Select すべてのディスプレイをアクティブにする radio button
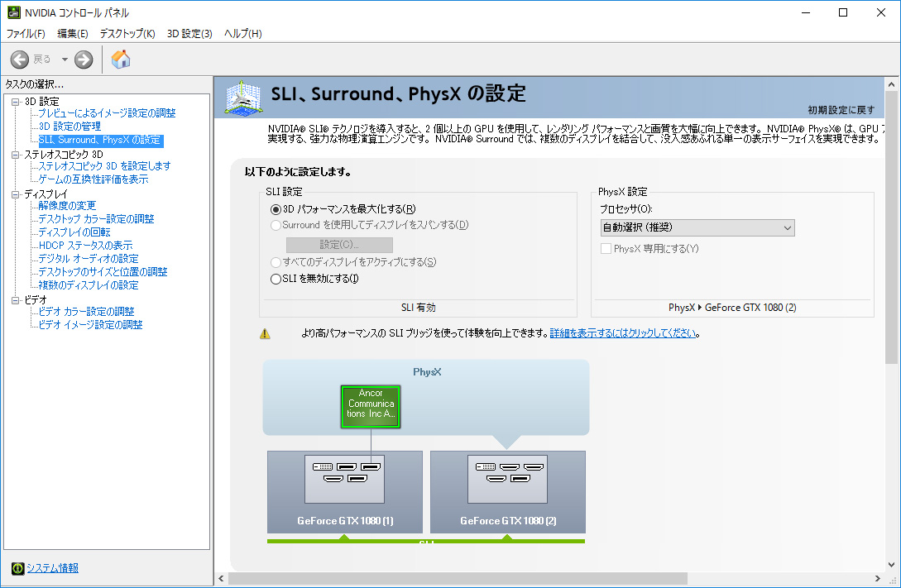Viewport: 901px width, 588px height. [x=276, y=262]
